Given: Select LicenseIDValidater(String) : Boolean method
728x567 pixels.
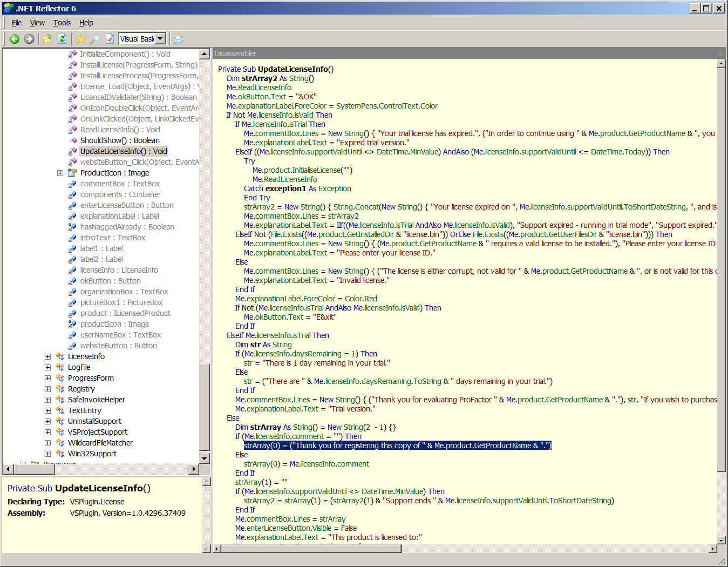Looking at the screenshot, I should tap(138, 97).
